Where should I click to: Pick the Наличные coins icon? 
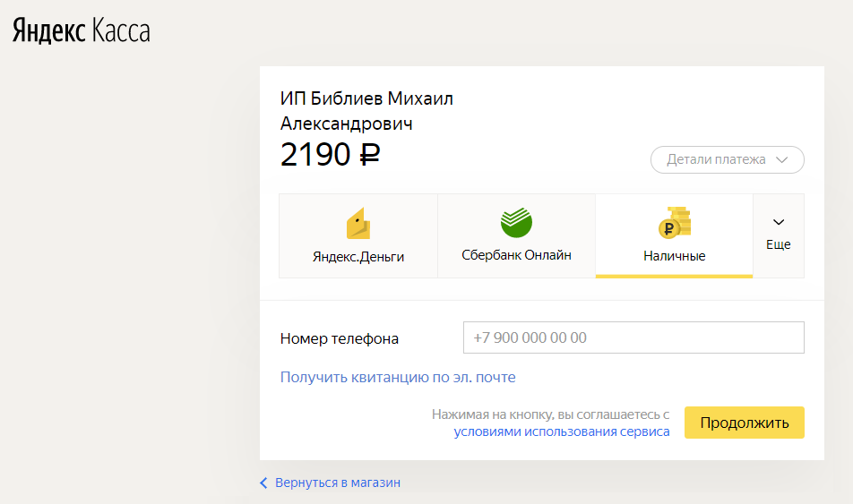coord(674,222)
